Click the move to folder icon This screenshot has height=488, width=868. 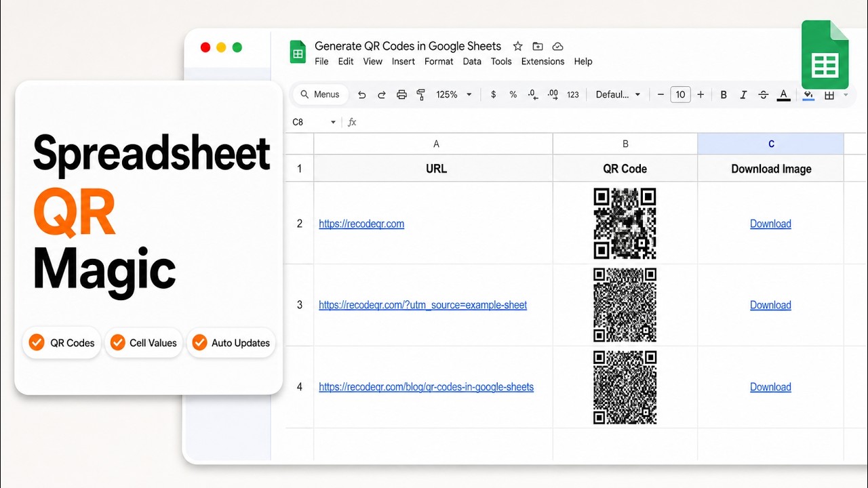[x=538, y=46]
